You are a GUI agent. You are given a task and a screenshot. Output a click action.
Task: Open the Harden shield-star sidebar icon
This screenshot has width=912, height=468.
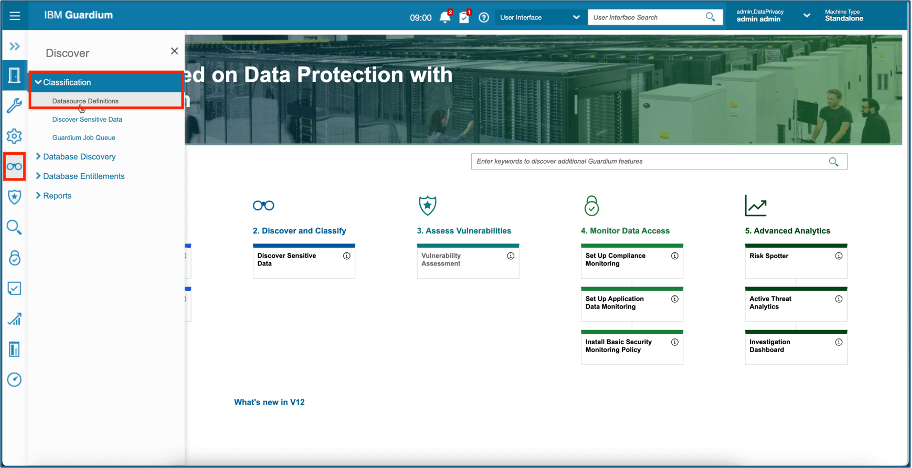(x=15, y=197)
